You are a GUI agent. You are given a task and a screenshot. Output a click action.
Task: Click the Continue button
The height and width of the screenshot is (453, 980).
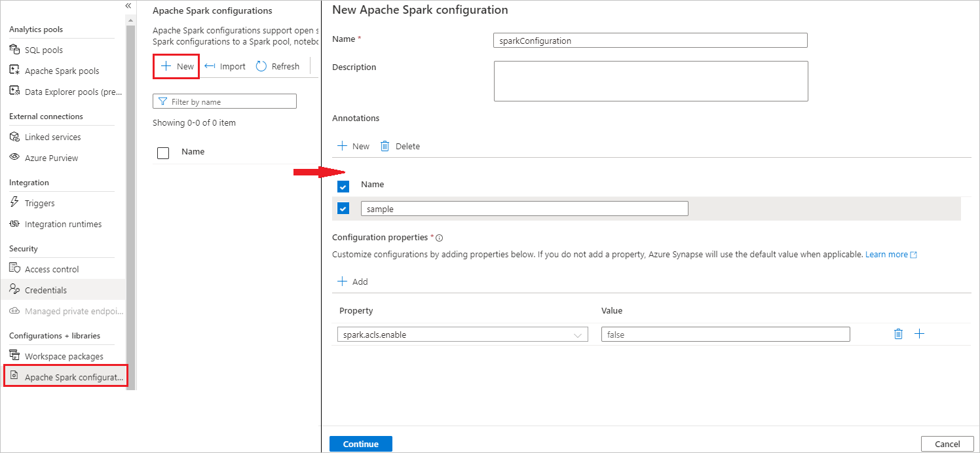pyautogui.click(x=360, y=443)
